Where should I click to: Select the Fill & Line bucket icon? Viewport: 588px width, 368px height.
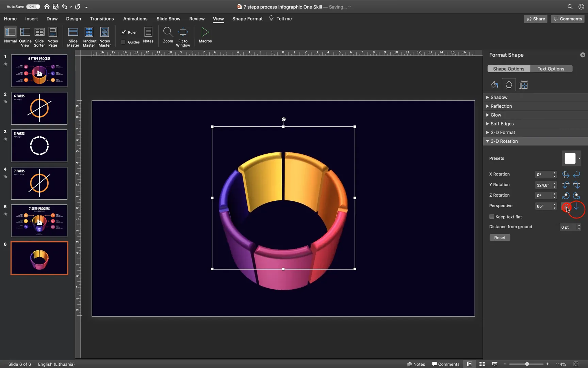pyautogui.click(x=494, y=85)
